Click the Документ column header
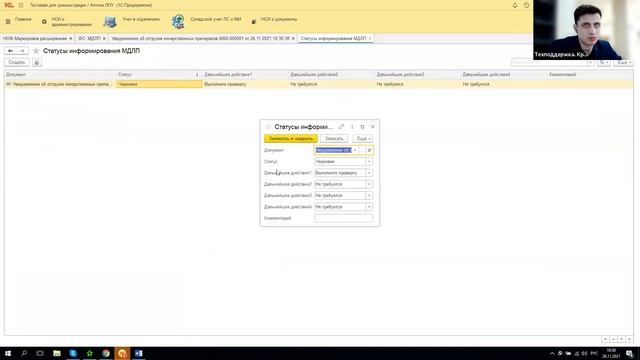640x360 pixels. click(x=60, y=75)
